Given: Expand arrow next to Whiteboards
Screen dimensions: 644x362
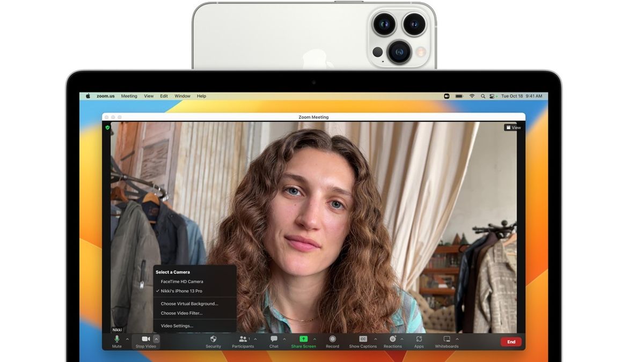Looking at the screenshot, I should coord(457,339).
